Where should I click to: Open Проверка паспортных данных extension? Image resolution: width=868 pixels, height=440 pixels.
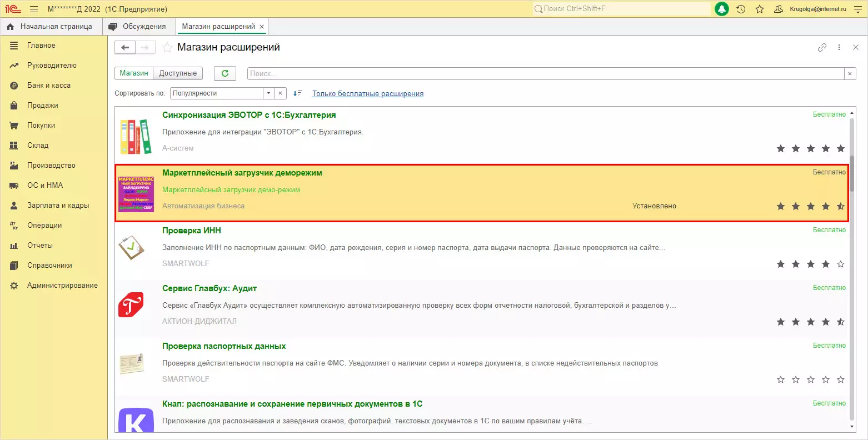tap(224, 346)
